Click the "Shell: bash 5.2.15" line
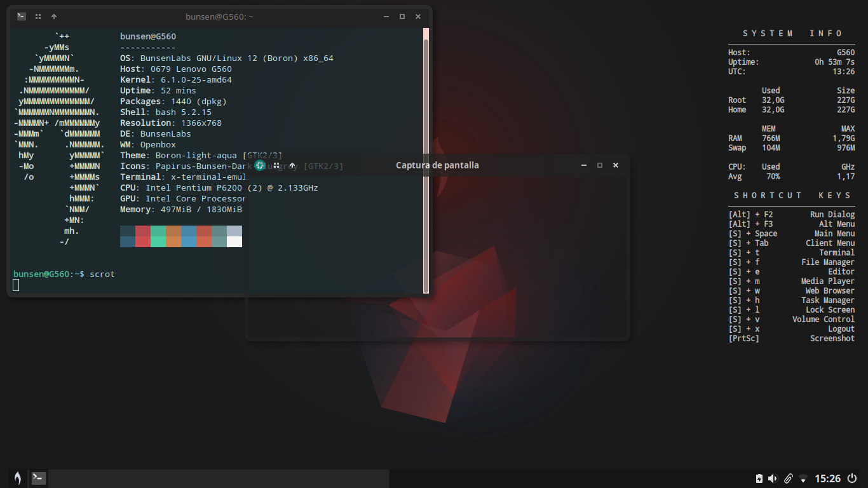868x488 pixels. pos(166,112)
